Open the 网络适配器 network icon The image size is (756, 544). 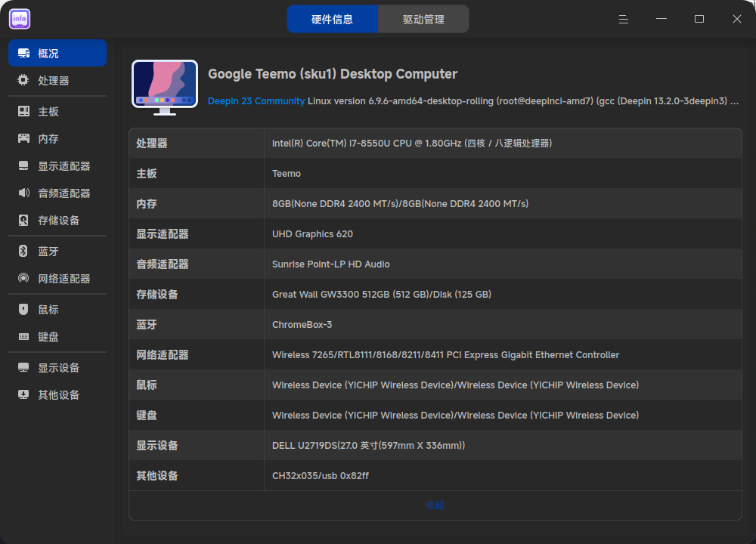23,278
